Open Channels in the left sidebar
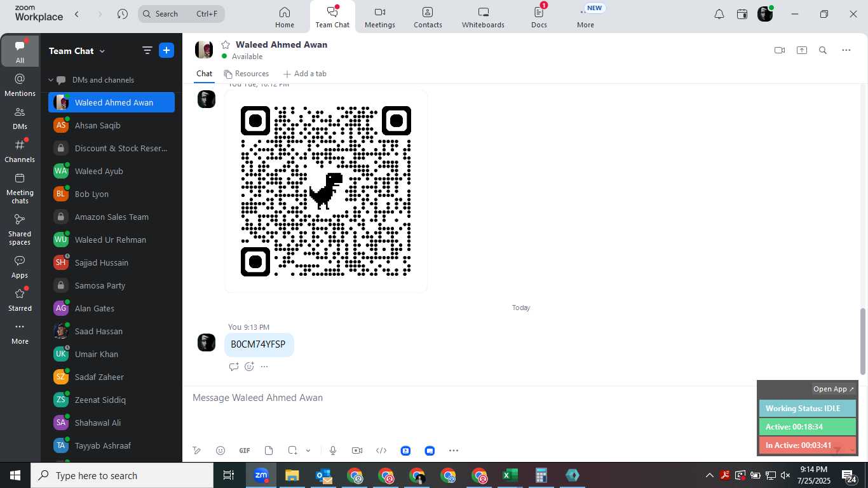This screenshot has height=488, width=868. (20, 151)
